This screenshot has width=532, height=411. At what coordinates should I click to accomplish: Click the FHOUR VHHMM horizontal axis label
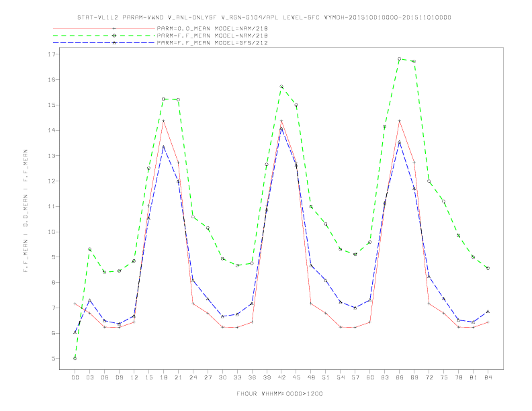279,394
